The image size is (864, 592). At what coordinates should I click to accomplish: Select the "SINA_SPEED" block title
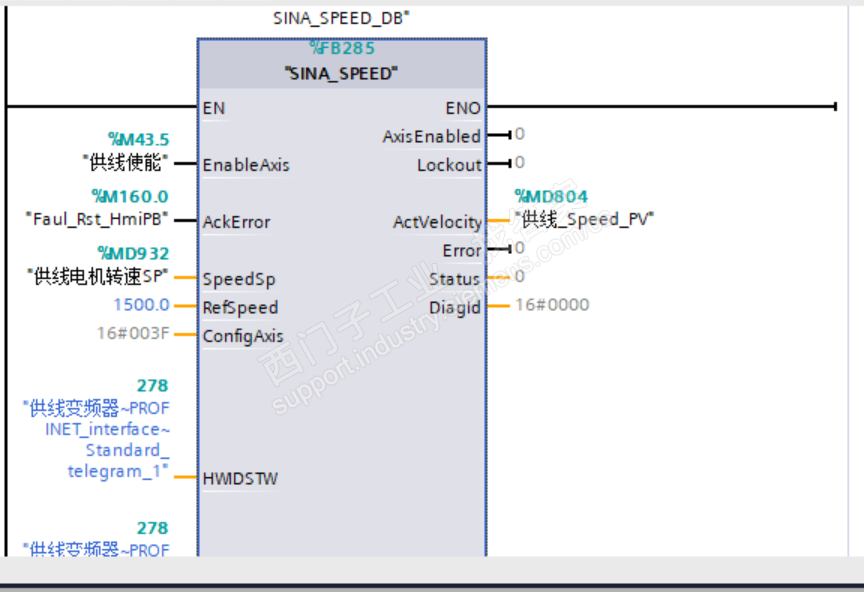tap(341, 73)
